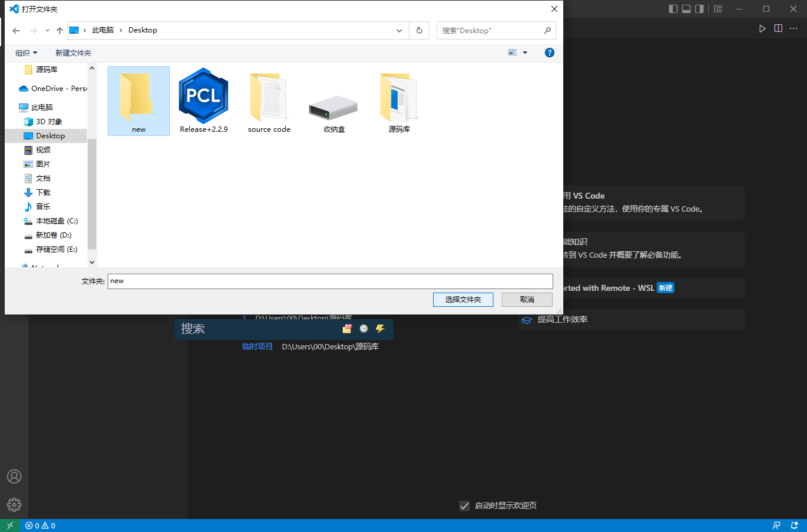This screenshot has height=532, width=807.
Task: Expand the chevron after 此电脑 in address bar
Action: [121, 30]
